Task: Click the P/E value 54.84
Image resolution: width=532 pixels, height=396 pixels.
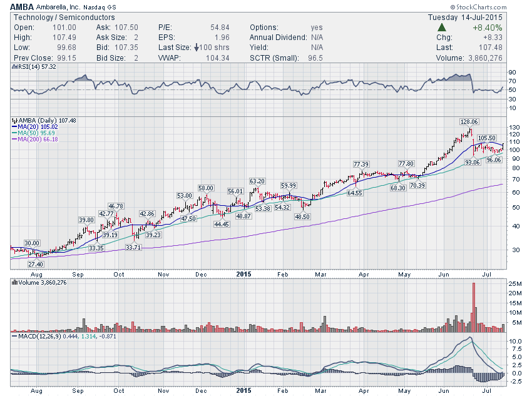Action: 220,28
